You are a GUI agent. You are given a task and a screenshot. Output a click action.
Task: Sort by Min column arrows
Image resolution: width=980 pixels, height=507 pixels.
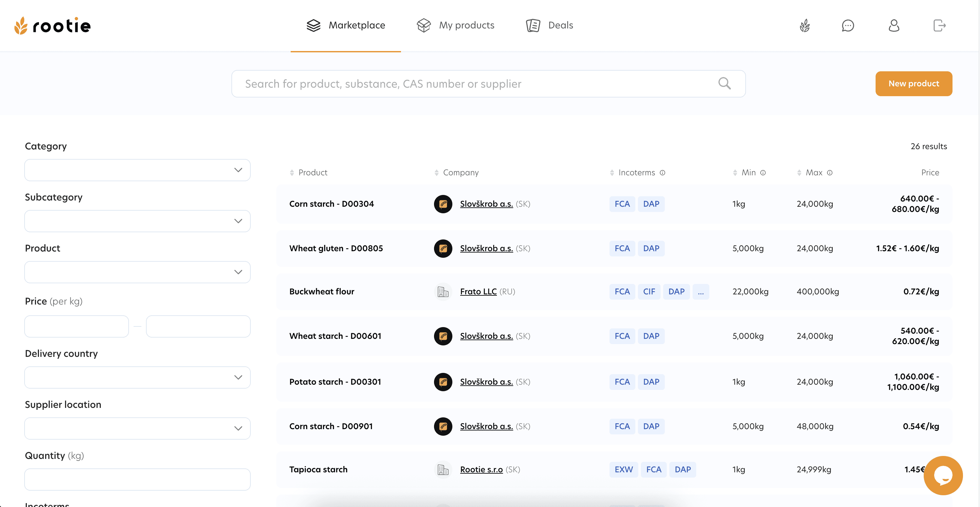point(735,173)
